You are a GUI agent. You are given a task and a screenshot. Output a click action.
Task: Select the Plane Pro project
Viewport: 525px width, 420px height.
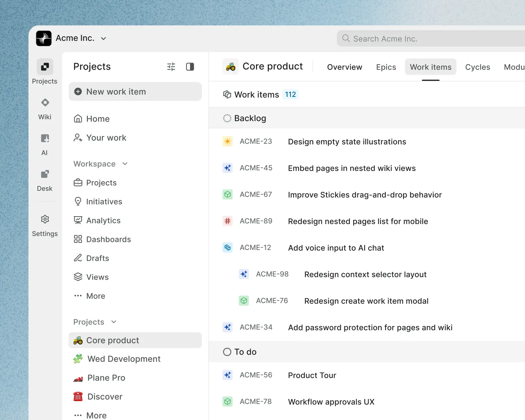[x=106, y=378]
